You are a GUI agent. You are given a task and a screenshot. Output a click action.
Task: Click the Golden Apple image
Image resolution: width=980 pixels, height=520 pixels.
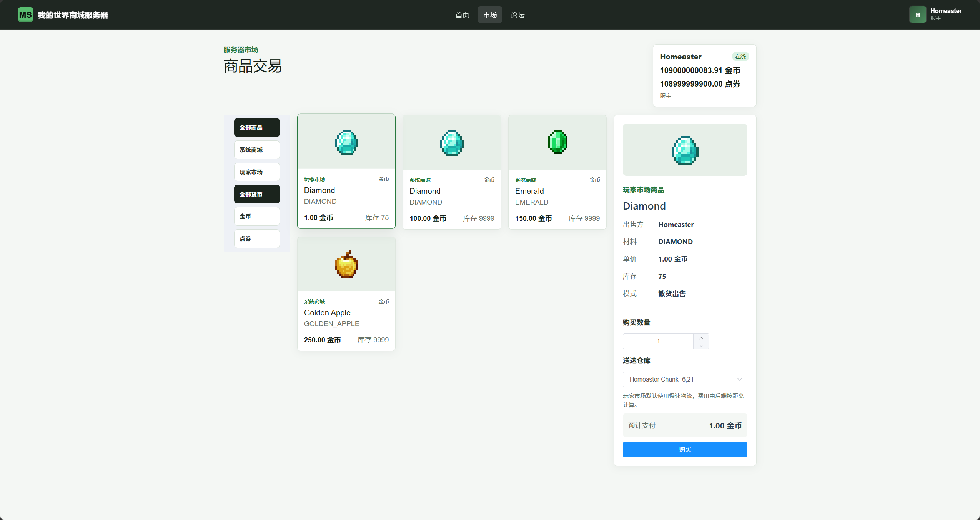(x=346, y=264)
